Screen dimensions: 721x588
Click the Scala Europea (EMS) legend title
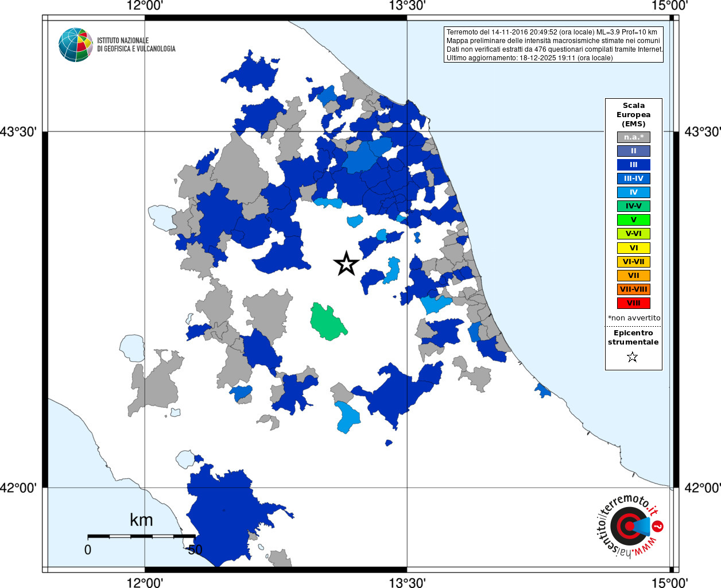coord(634,115)
